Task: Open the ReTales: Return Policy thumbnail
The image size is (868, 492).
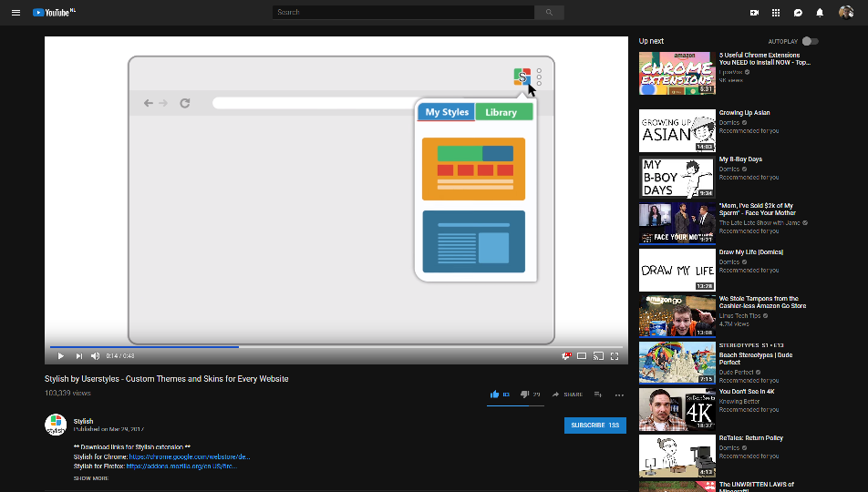Action: (x=677, y=456)
